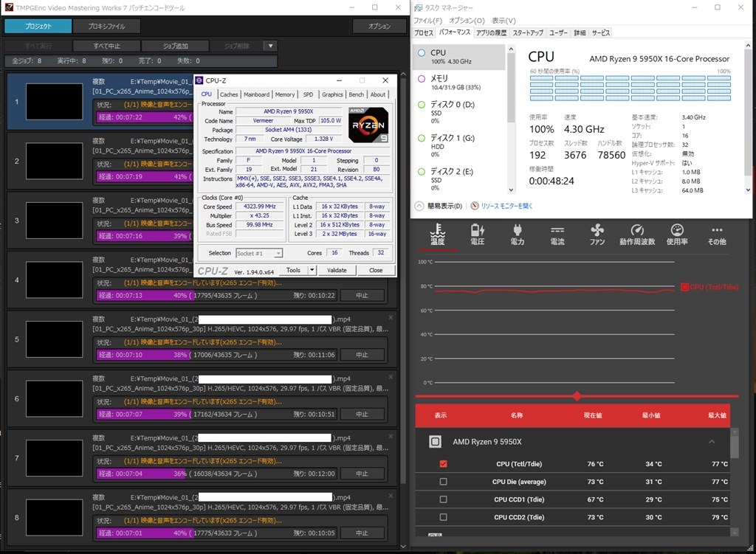Open the Other (その他) monitoring icon
The height and width of the screenshot is (554, 756).
coord(716,235)
